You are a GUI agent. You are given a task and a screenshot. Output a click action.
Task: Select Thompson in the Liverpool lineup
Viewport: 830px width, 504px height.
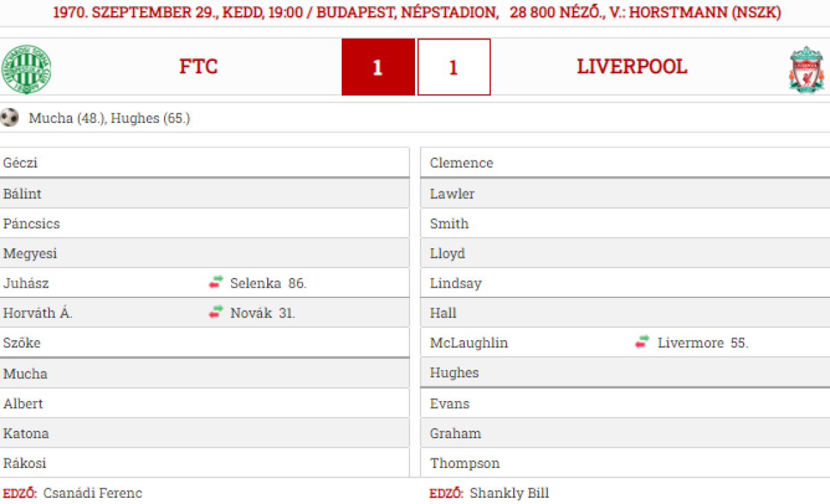[465, 463]
